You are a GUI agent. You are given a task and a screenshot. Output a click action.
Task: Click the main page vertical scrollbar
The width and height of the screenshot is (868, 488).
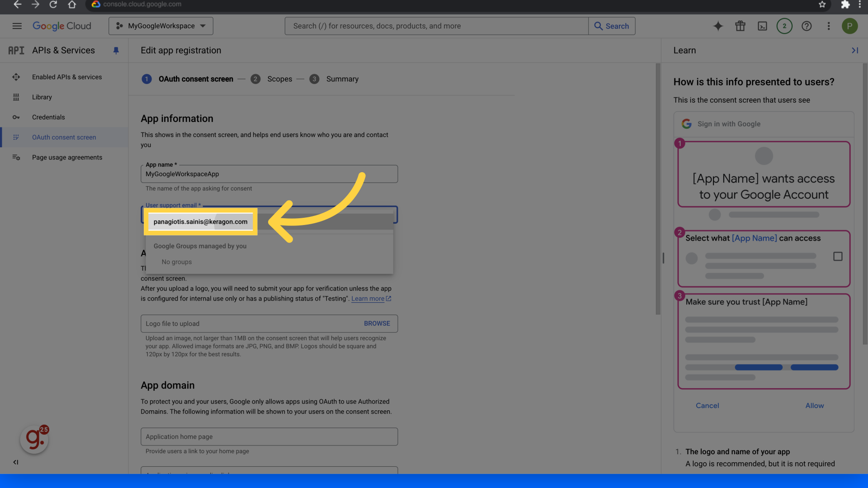pyautogui.click(x=658, y=189)
